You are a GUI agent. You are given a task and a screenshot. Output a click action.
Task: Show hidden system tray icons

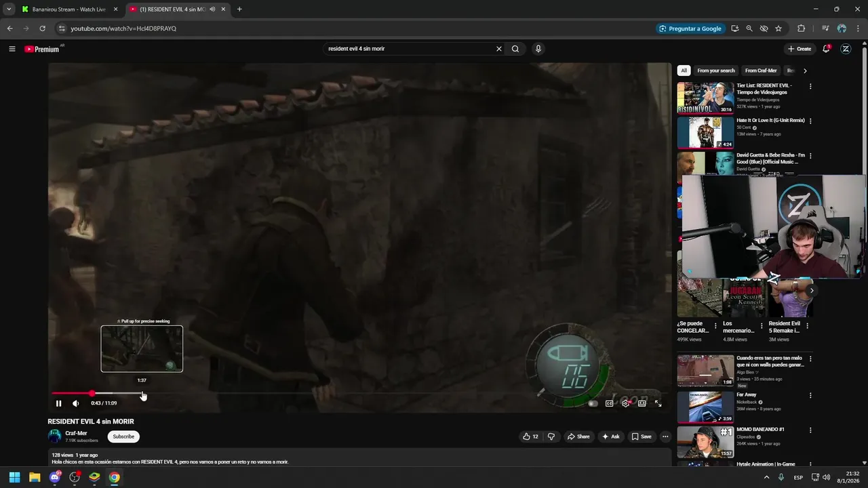767,477
